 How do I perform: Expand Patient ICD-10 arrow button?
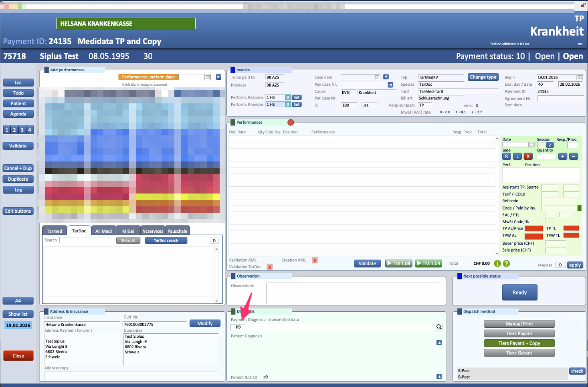click(x=439, y=377)
